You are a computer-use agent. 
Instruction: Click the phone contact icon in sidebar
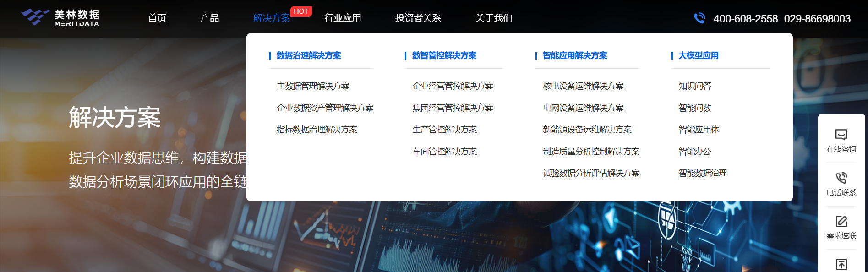pos(841,178)
